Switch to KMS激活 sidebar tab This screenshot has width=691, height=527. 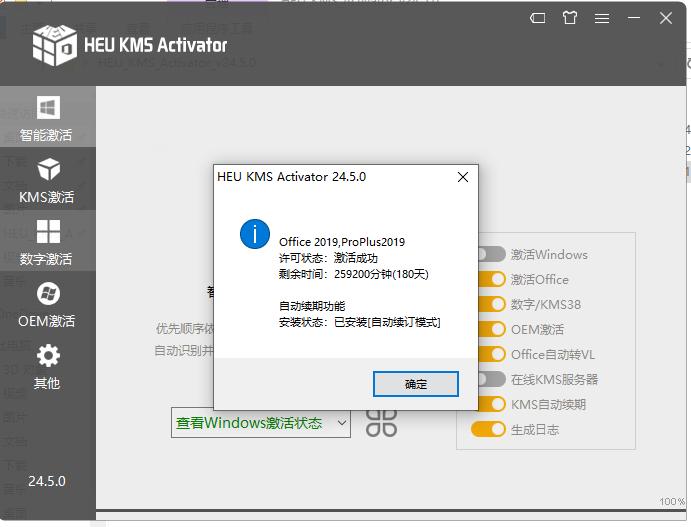[47, 179]
